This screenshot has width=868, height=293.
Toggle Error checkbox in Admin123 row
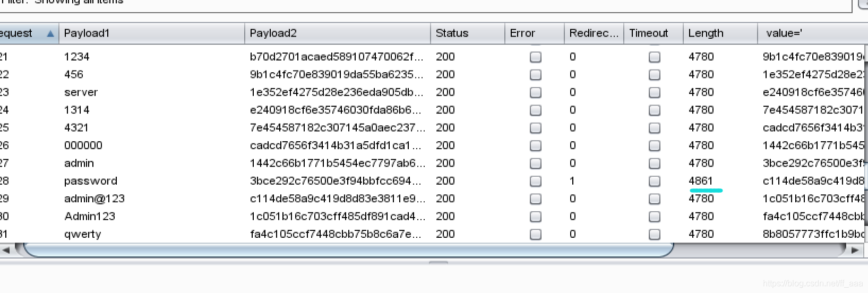point(536,217)
